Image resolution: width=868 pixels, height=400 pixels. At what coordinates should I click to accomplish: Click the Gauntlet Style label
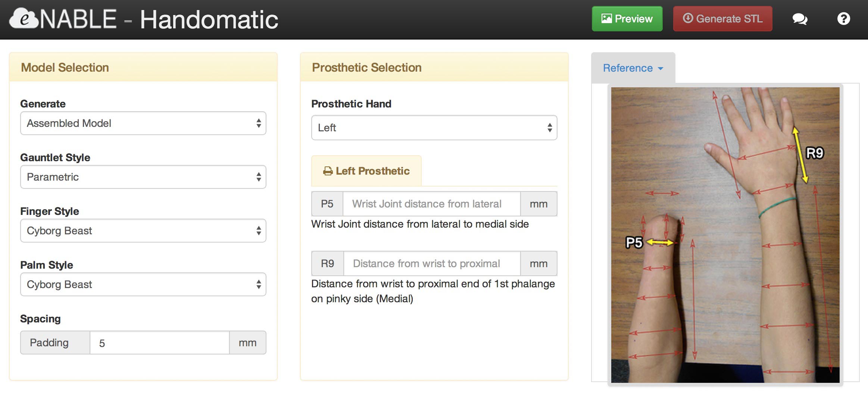click(x=55, y=157)
